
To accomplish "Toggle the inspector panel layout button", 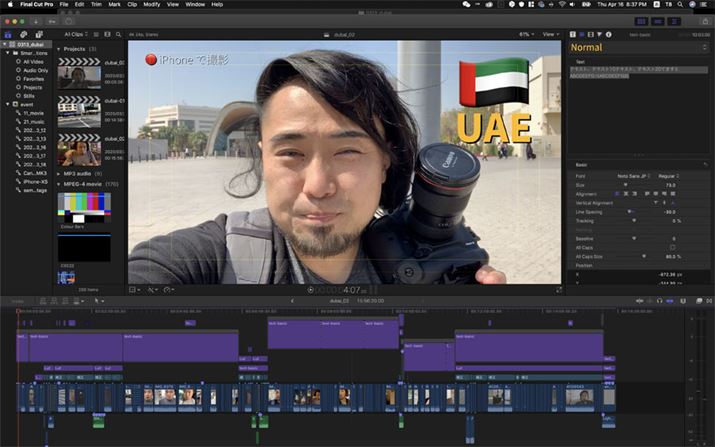I will point(674,21).
